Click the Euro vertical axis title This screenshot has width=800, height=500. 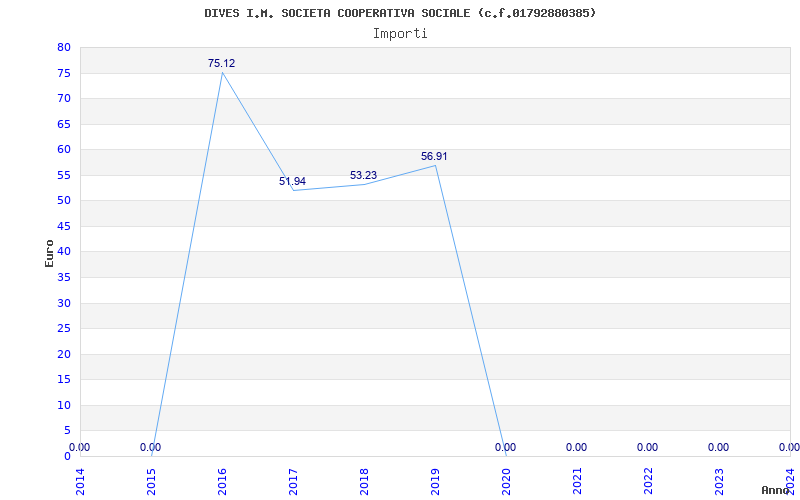pyautogui.click(x=49, y=253)
